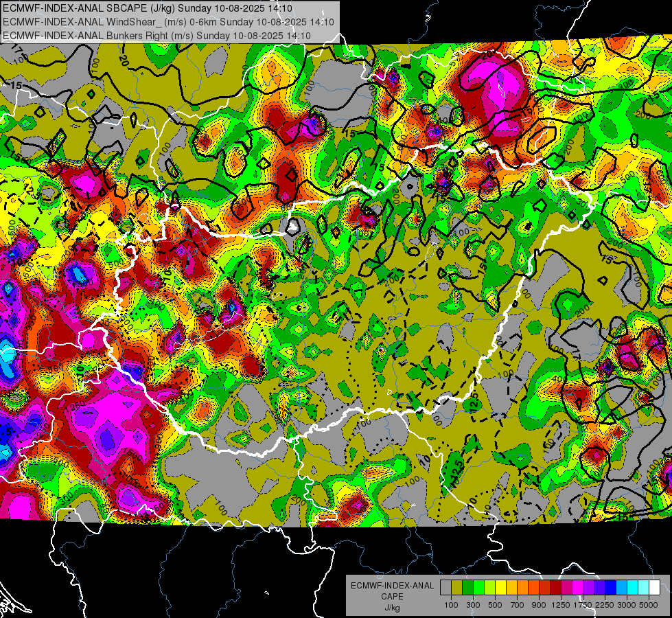This screenshot has height=618, width=672.
Task: Click the pure yellow legend swatch
Action: click(x=500, y=588)
